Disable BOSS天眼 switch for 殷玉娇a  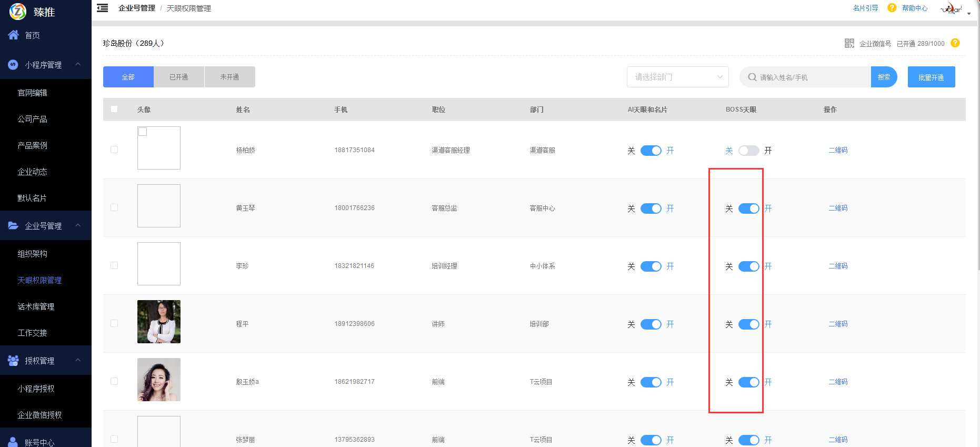click(x=748, y=382)
